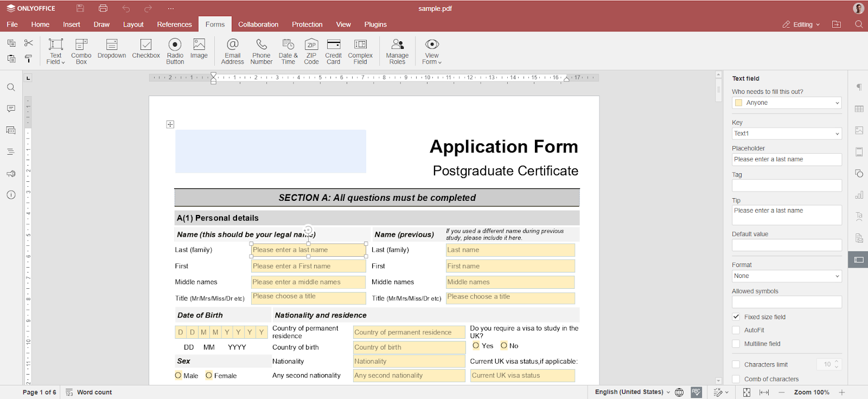This screenshot has height=399, width=868.
Task: Select the Female radio button
Action: [x=209, y=376]
